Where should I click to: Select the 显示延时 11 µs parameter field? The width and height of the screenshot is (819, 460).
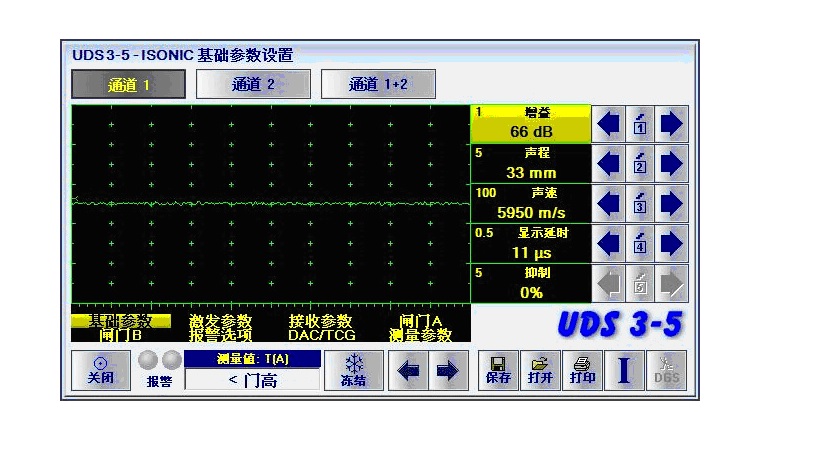click(531, 243)
